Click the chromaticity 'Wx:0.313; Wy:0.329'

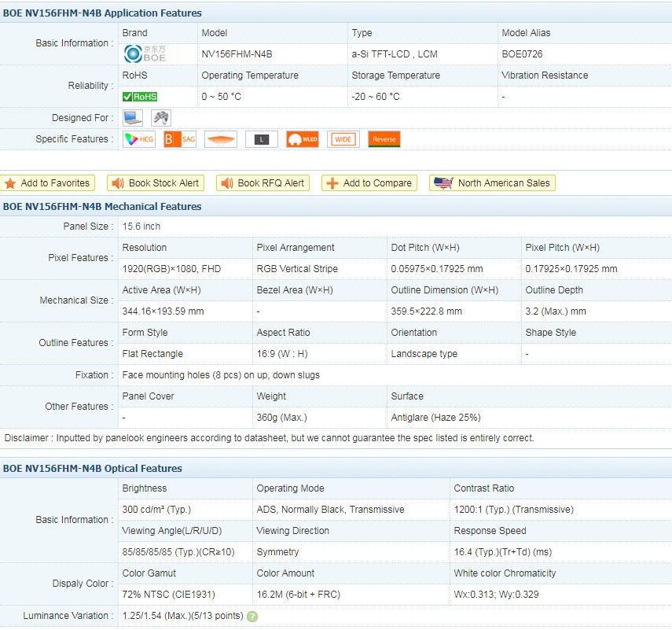click(x=496, y=595)
